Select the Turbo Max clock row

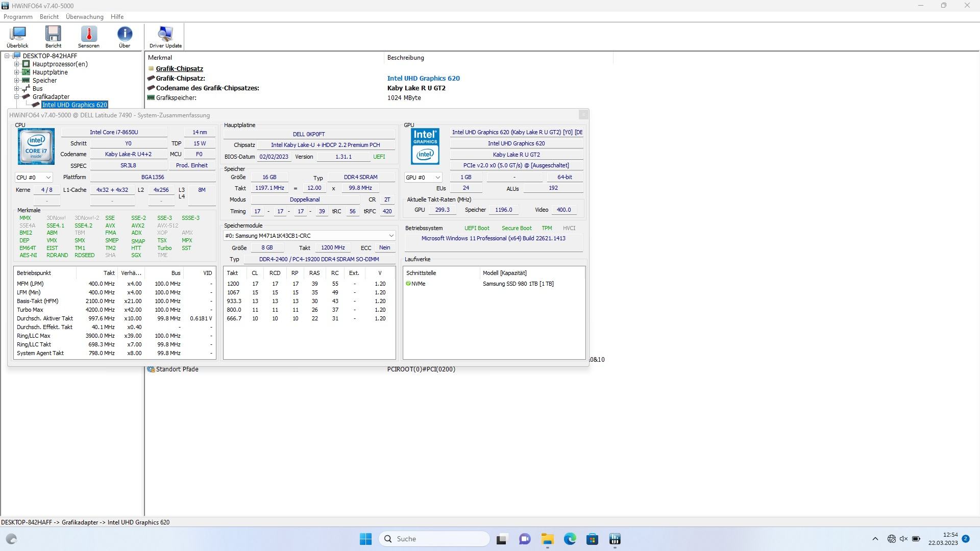[x=115, y=310]
